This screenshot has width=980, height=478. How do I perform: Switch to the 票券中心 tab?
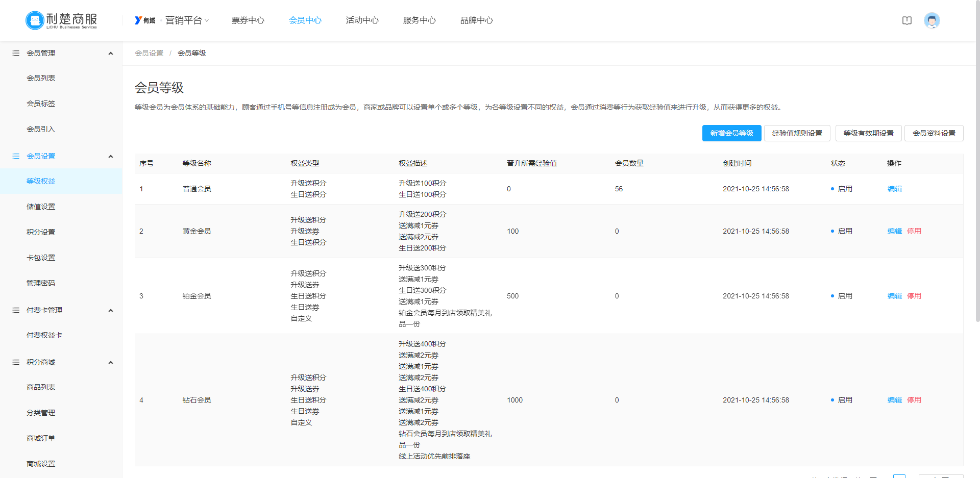[248, 20]
